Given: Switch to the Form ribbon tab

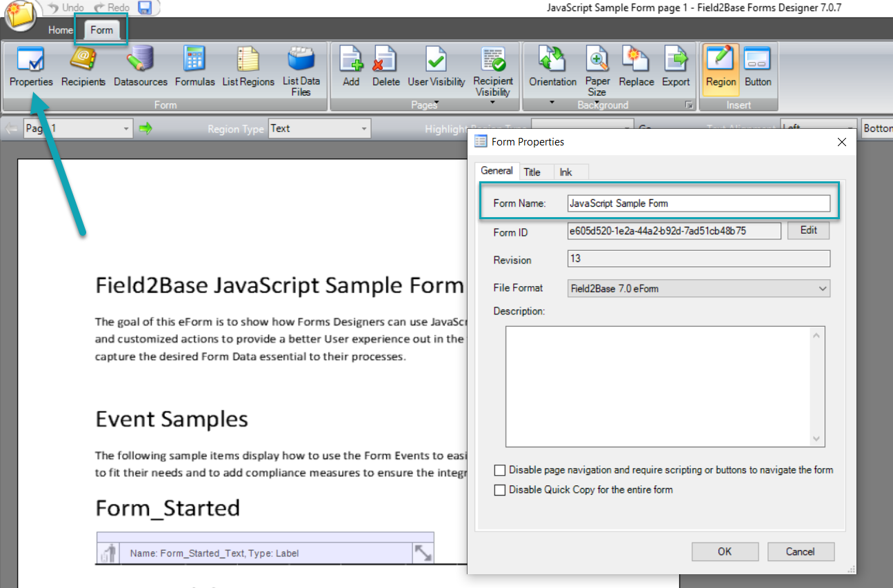Looking at the screenshot, I should [101, 30].
